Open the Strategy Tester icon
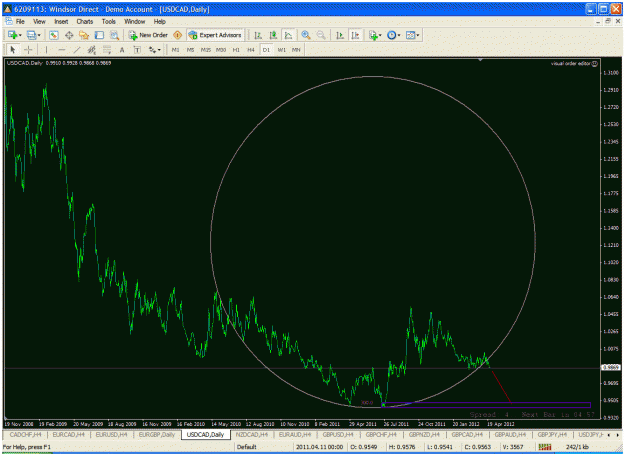This screenshot has width=625, height=454. click(x=114, y=35)
